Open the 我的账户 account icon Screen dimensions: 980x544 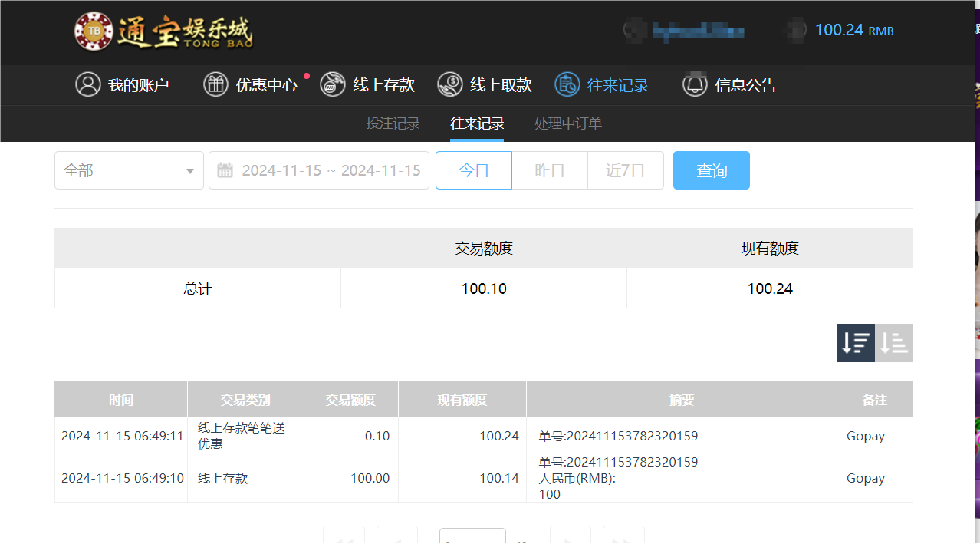coord(87,84)
